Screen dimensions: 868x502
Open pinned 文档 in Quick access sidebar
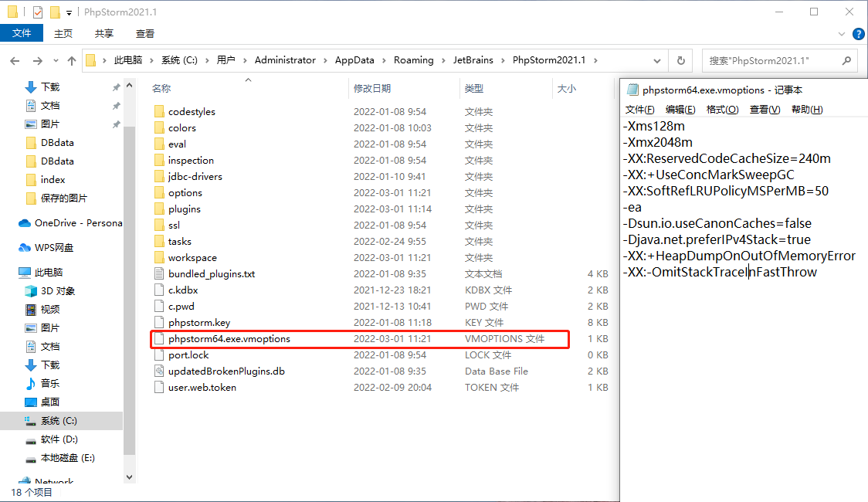coord(50,106)
